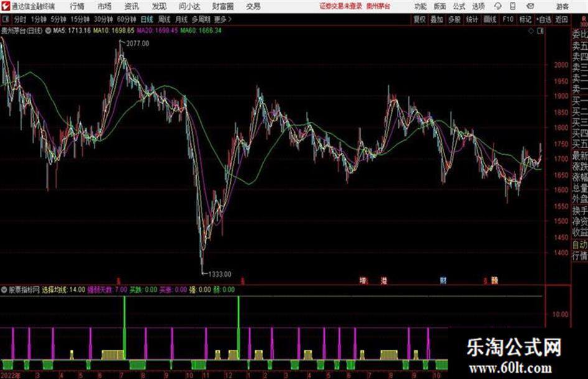
Task: Click the red 贵州茅台 stock name in the title bar
Action: [x=378, y=6]
